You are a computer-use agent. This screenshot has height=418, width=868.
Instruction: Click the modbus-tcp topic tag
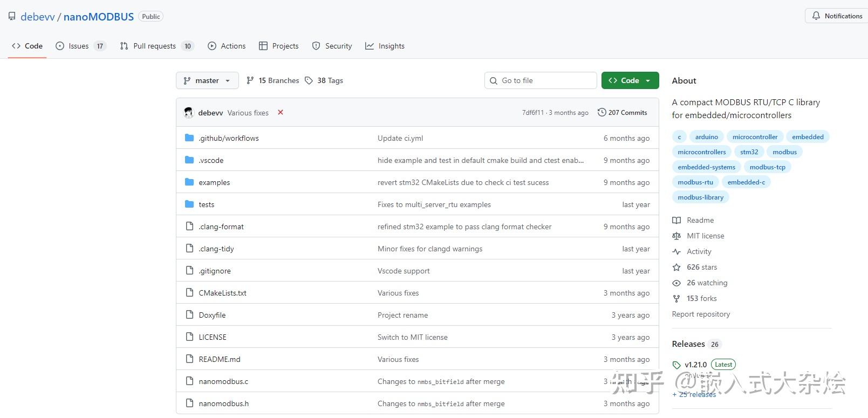pos(767,167)
